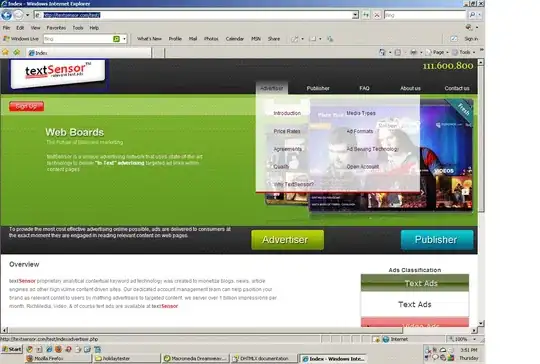The width and height of the screenshot is (540, 364).
Task: Select Media Types in Advertiser menu
Action: click(361, 113)
